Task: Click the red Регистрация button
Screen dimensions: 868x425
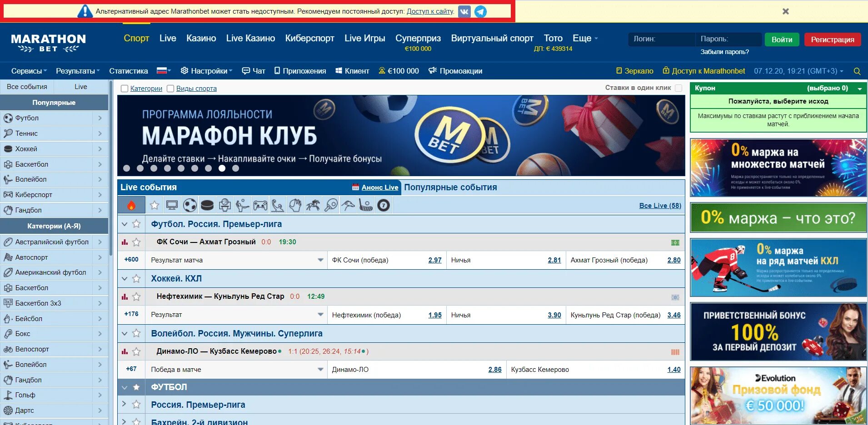Action: pos(833,40)
